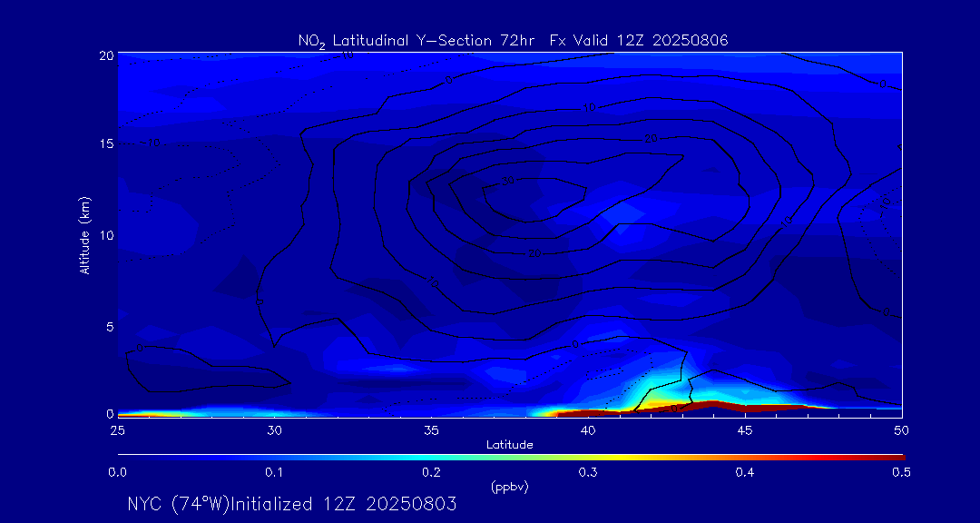The width and height of the screenshot is (980, 523).
Task: Click the latitude tick label '35'
Action: pyautogui.click(x=431, y=430)
